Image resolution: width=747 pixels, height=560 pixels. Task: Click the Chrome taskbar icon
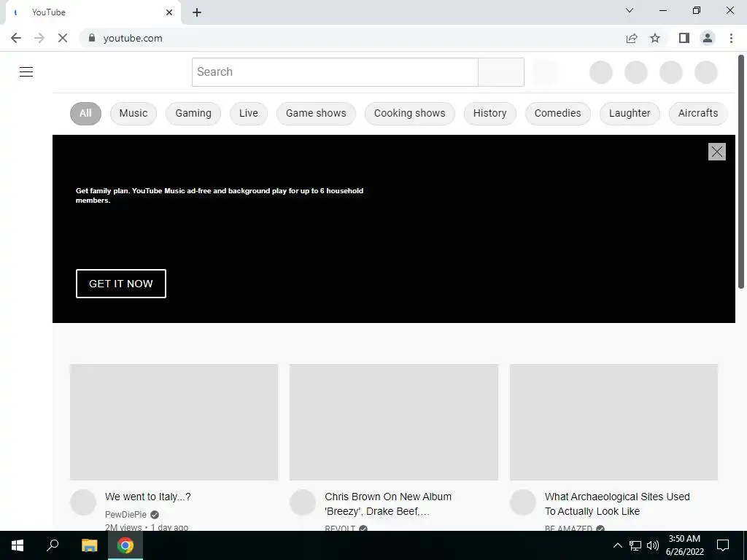[x=125, y=545]
